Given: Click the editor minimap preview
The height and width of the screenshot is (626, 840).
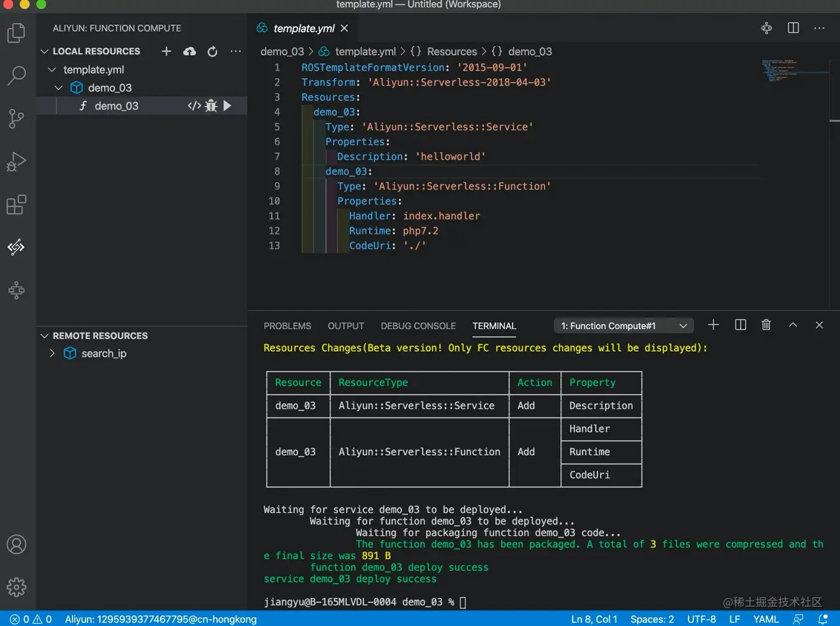Looking at the screenshot, I should (x=779, y=70).
